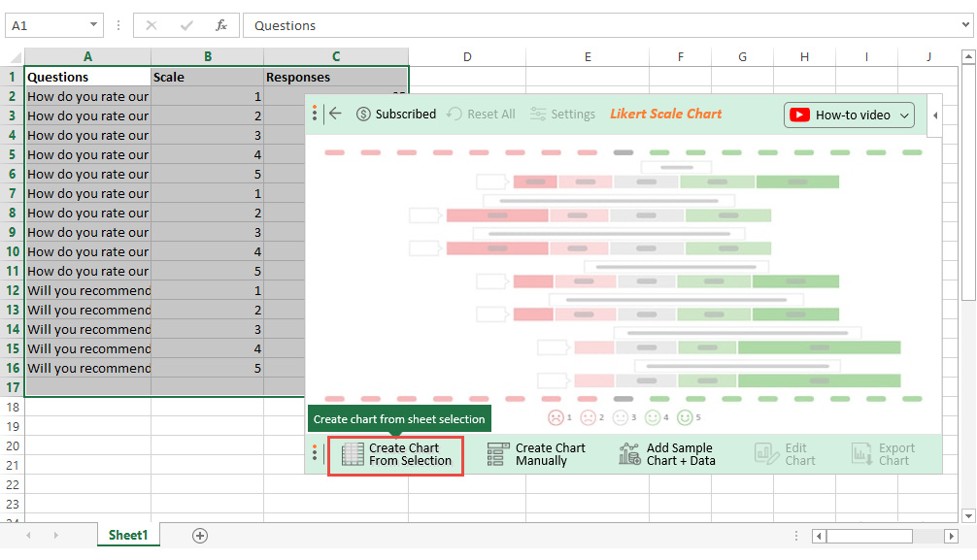
Task: Click the vertical scrollbar up arrow
Action: click(x=968, y=56)
